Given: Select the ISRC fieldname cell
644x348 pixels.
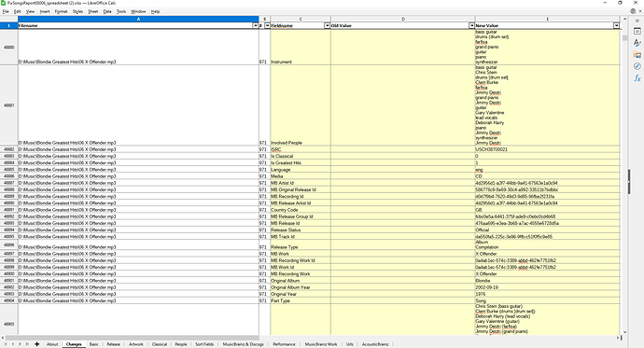Looking at the screenshot, I should point(301,149).
